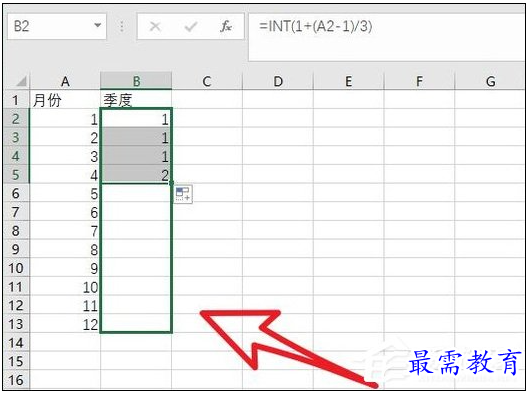Open Insert Function with the fx icon
The image size is (530, 394).
[x=225, y=26]
